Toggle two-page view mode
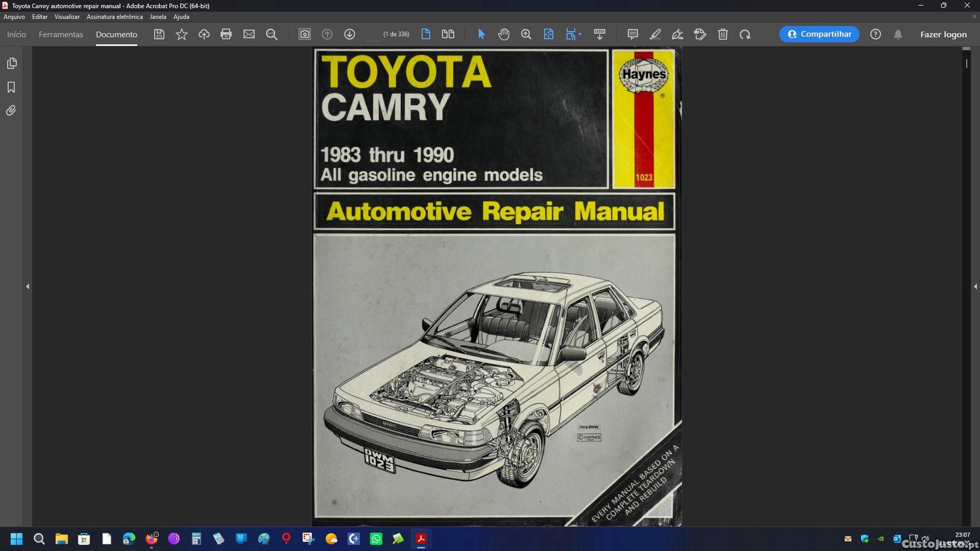The height and width of the screenshot is (551, 980). 448,34
